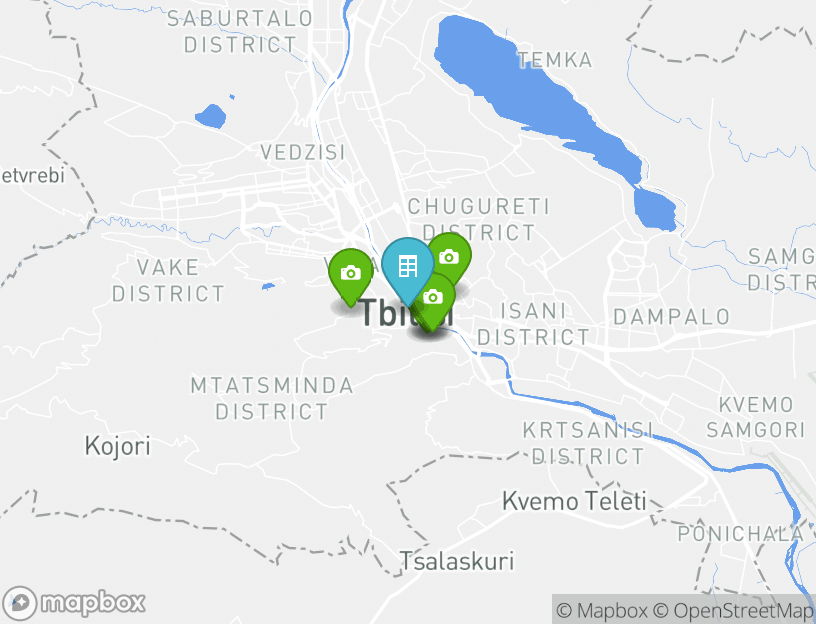Open the green camera marker under Chugureti District
816x624 pixels.
[x=451, y=256]
